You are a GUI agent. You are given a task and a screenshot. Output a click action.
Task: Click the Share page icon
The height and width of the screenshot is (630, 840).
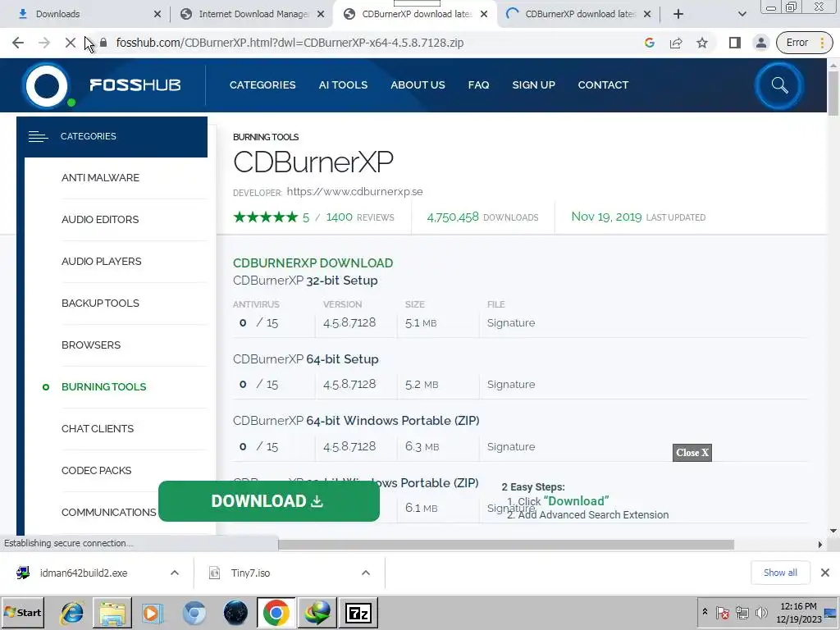(676, 43)
